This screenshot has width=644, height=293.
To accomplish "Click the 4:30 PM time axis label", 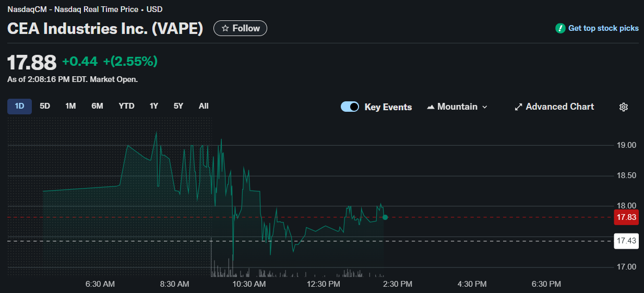I will pos(472,284).
